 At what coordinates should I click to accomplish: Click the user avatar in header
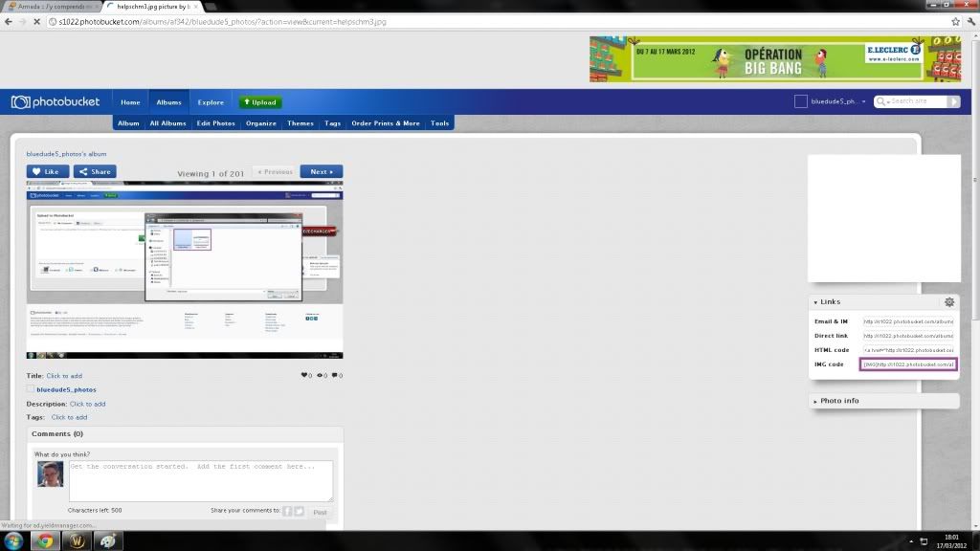coord(801,101)
